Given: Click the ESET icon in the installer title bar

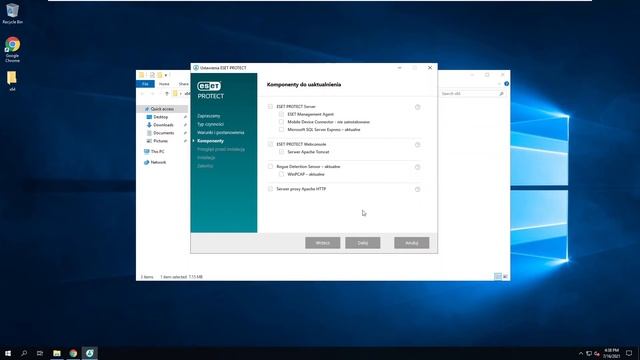Looking at the screenshot, I should tap(196, 68).
